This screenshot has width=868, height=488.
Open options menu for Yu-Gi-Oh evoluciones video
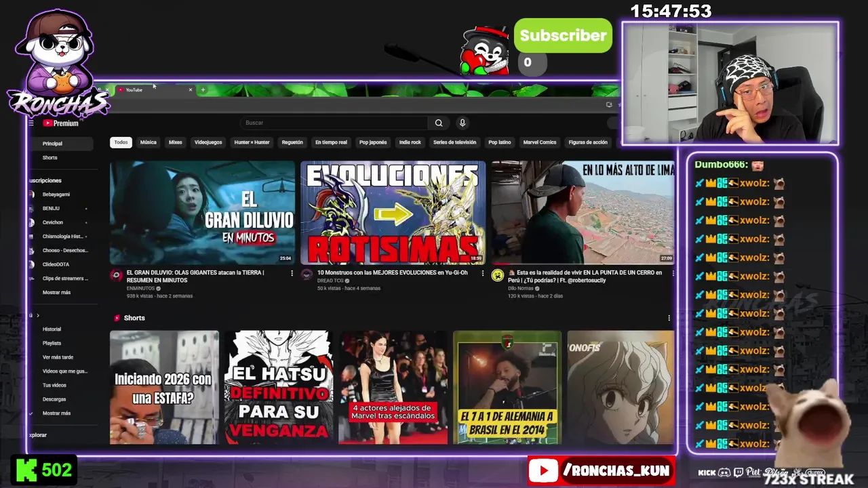483,273
